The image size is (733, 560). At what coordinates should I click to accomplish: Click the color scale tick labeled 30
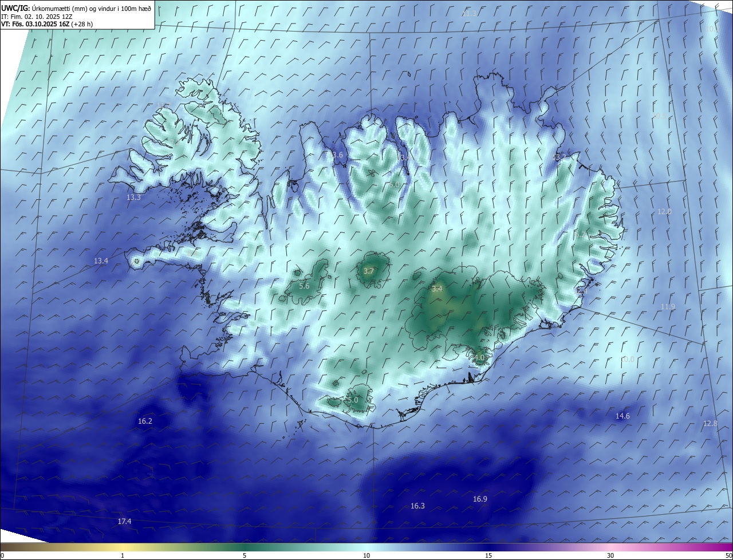click(x=610, y=555)
